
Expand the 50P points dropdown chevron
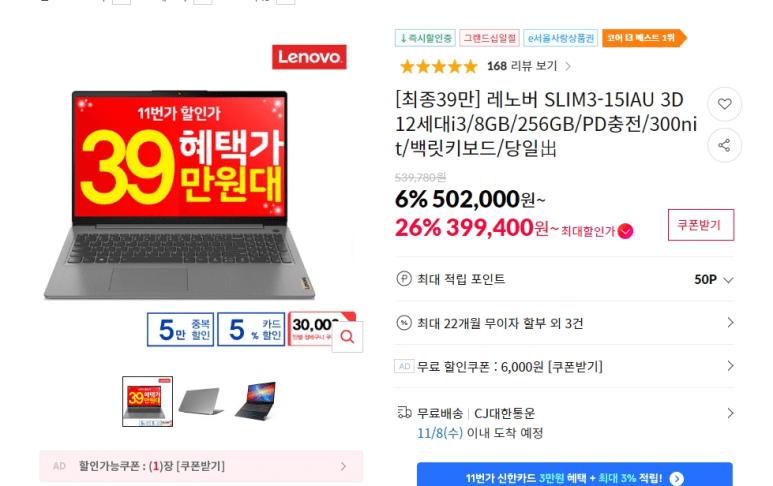pos(728,280)
